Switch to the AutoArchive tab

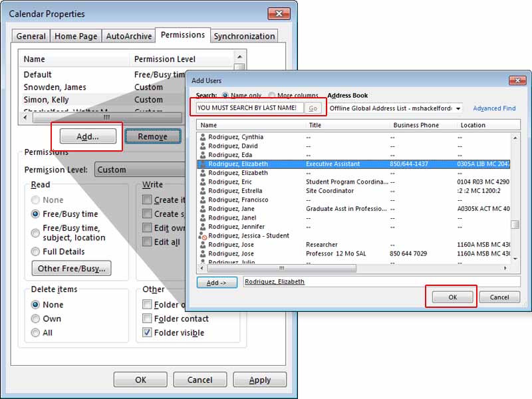pyautogui.click(x=128, y=36)
